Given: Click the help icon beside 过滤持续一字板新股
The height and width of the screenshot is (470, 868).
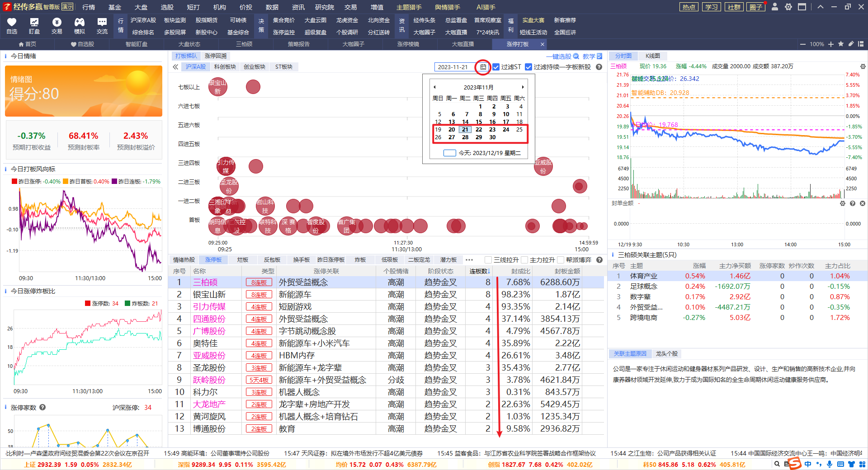Looking at the screenshot, I should (x=599, y=67).
